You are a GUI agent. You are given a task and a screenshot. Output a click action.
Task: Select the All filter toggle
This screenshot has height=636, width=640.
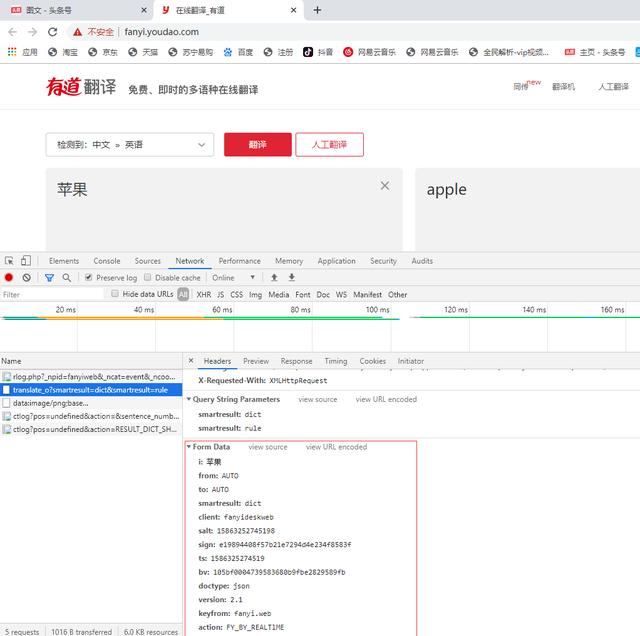pyautogui.click(x=183, y=294)
